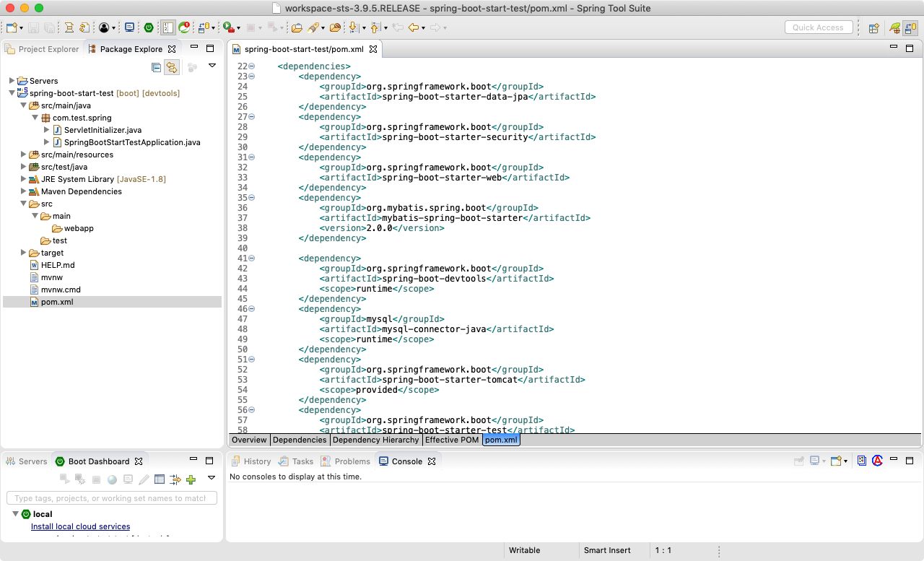Collapse the dependencies fold marker at line 22
The width and height of the screenshot is (924, 561).
251,66
